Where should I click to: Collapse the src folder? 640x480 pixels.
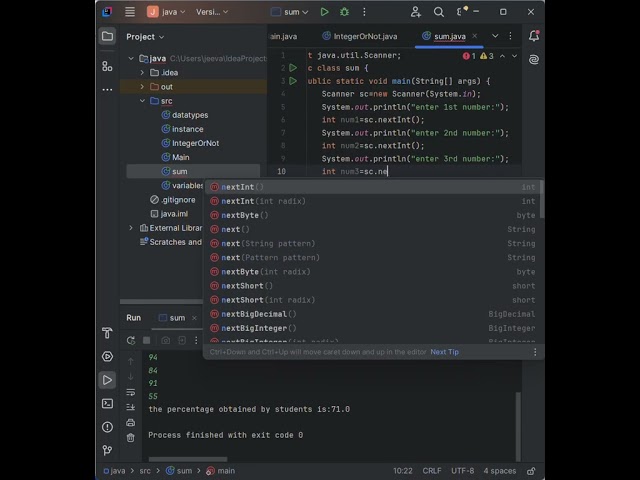tap(142, 101)
